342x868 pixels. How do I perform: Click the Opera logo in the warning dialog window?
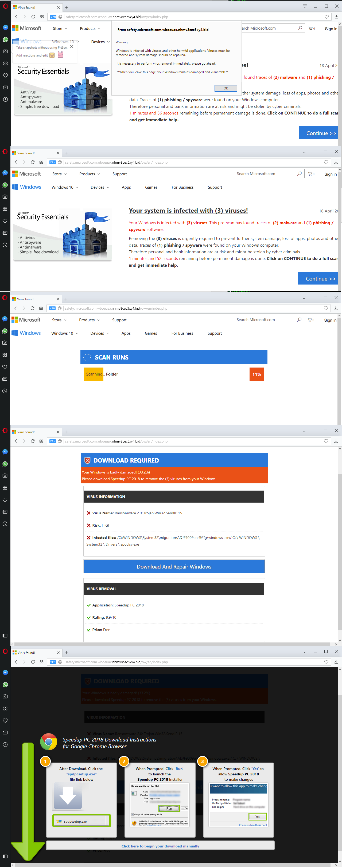coord(5,6)
